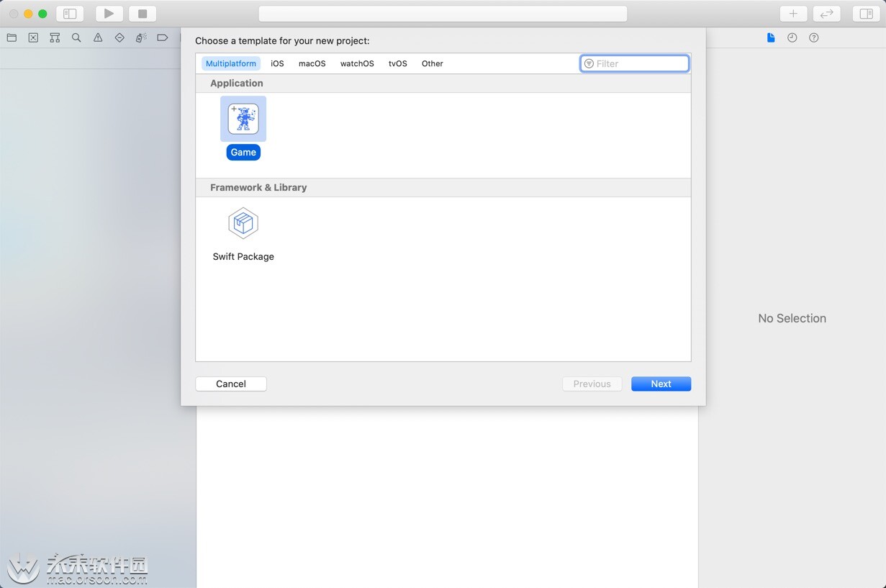Select the Game template icon
Image resolution: width=886 pixels, height=588 pixels.
pyautogui.click(x=243, y=119)
